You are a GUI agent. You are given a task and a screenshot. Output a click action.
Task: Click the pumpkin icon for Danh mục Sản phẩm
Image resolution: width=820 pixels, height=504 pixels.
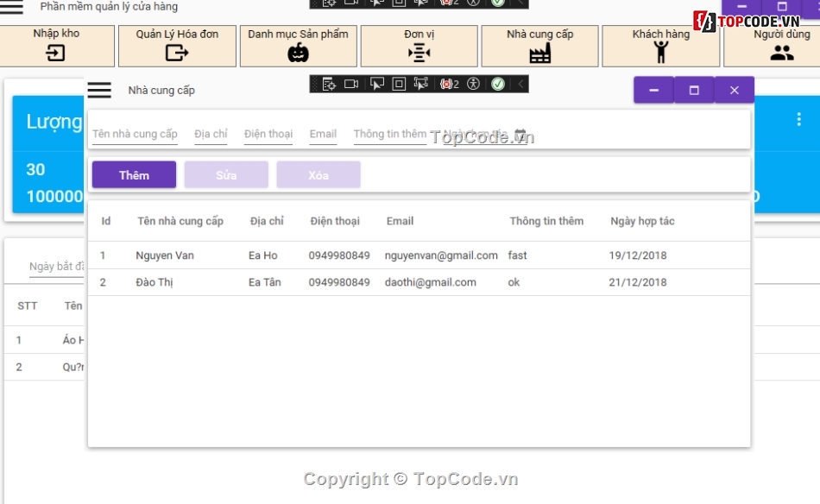coord(297,51)
